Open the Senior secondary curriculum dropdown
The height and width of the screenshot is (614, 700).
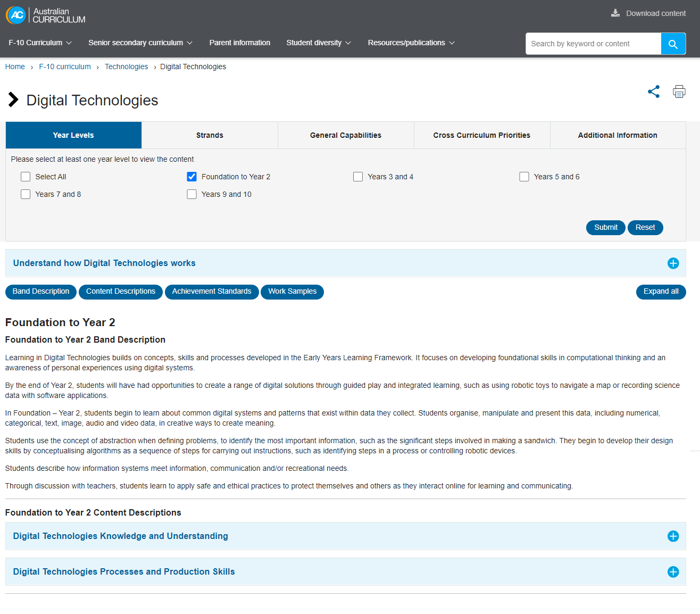140,43
